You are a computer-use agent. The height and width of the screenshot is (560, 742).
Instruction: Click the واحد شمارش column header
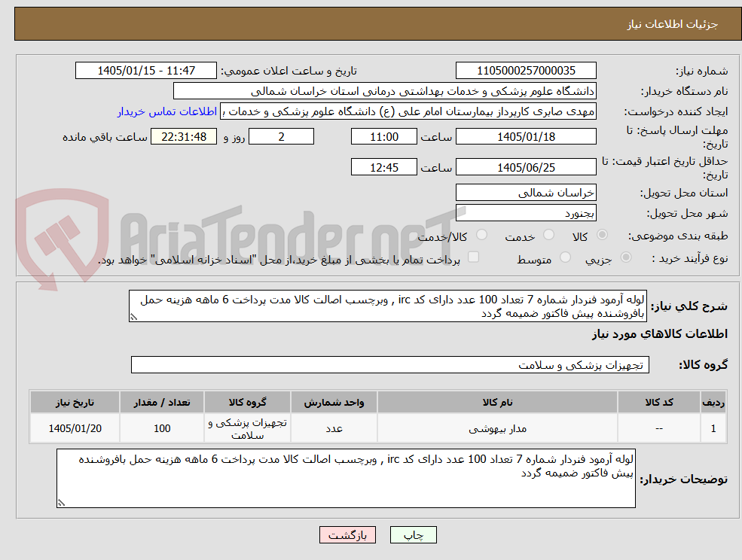[x=334, y=402]
